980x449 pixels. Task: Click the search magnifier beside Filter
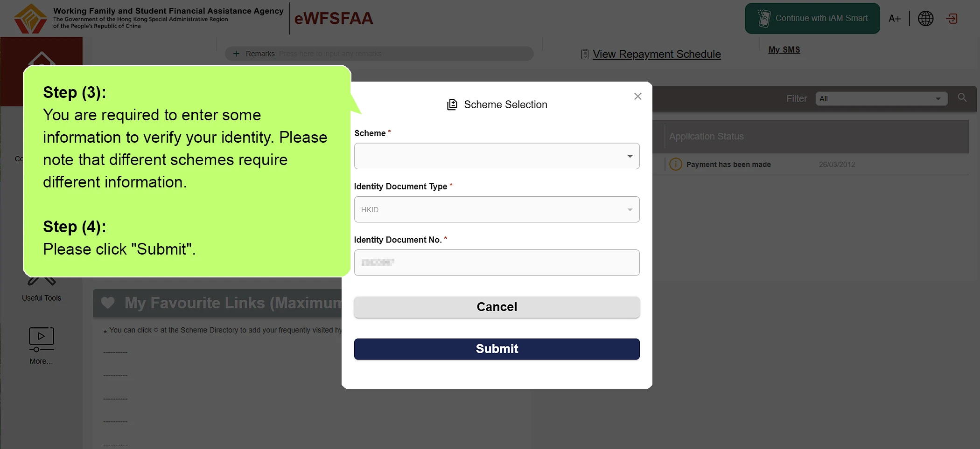962,98
